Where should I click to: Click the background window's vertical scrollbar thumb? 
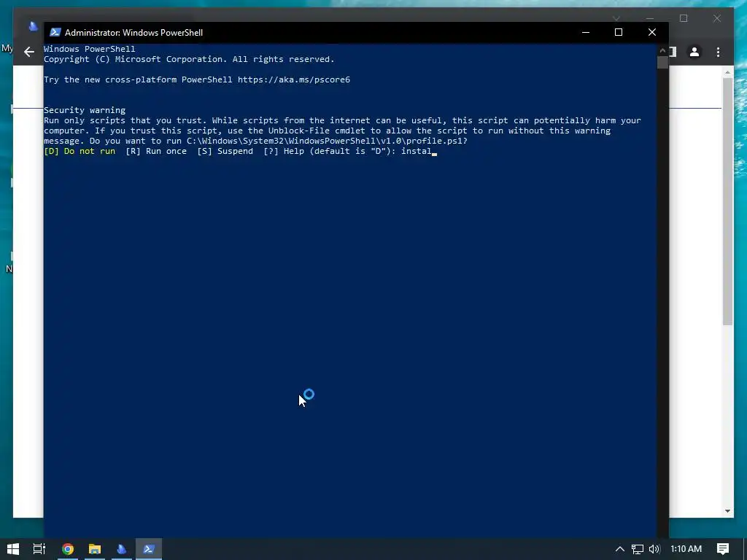click(x=727, y=201)
